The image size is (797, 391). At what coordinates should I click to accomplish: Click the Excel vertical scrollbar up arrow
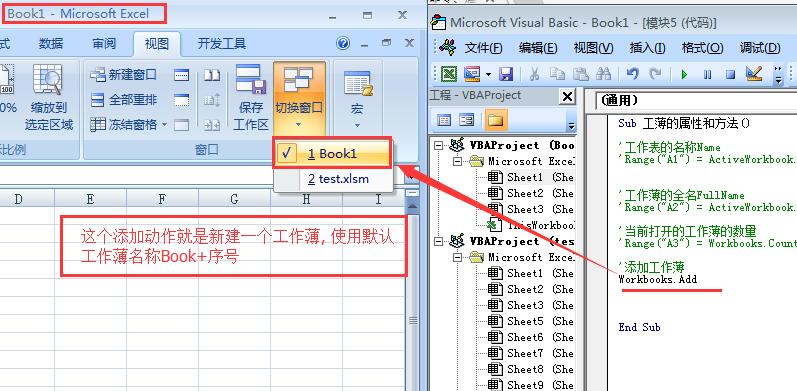413,205
